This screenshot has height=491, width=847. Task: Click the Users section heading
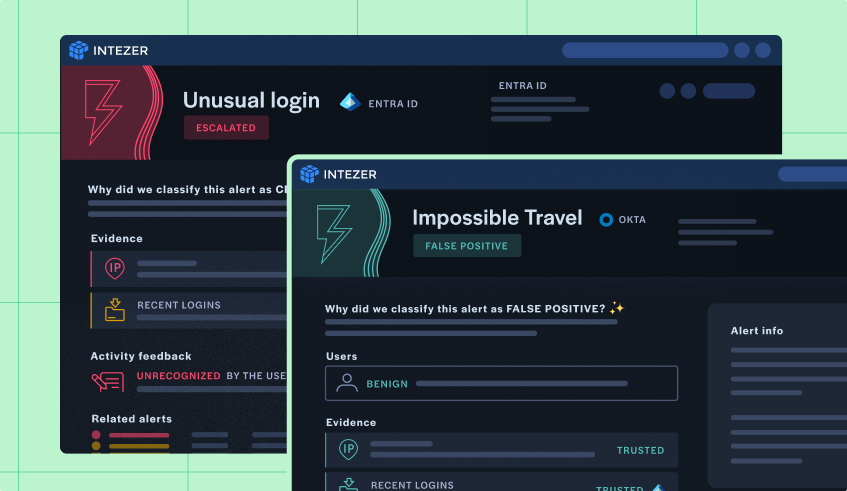tap(341, 356)
